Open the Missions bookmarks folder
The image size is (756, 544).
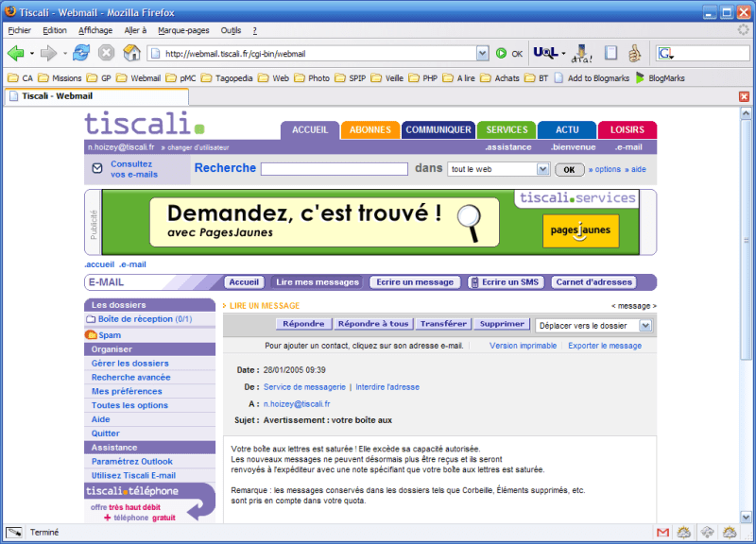click(60, 78)
